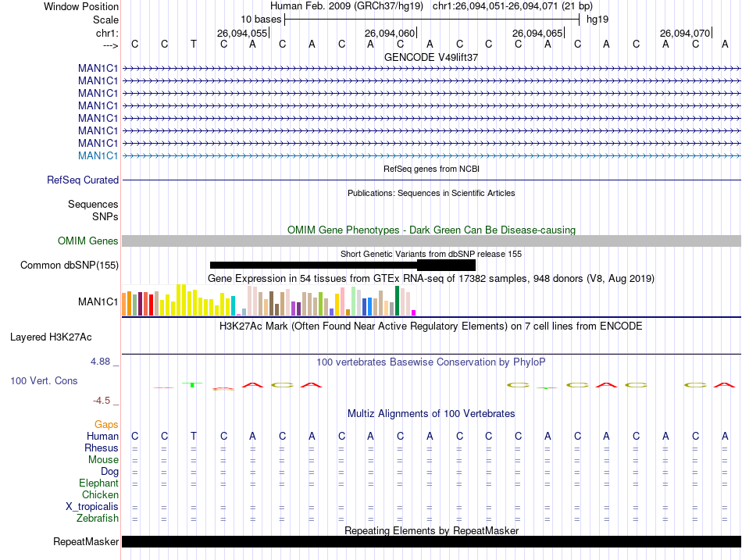Open the GENCODE V49lift37 track title
This screenshot has height=560, width=742.
click(431, 57)
